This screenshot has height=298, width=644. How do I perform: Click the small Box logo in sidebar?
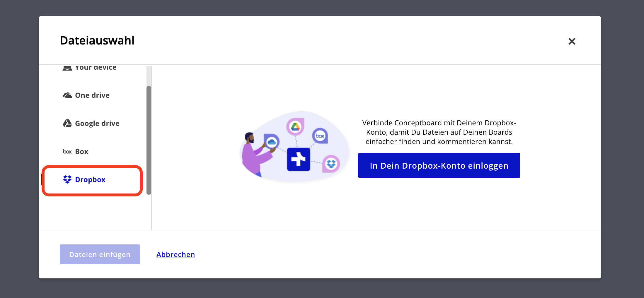tap(67, 152)
